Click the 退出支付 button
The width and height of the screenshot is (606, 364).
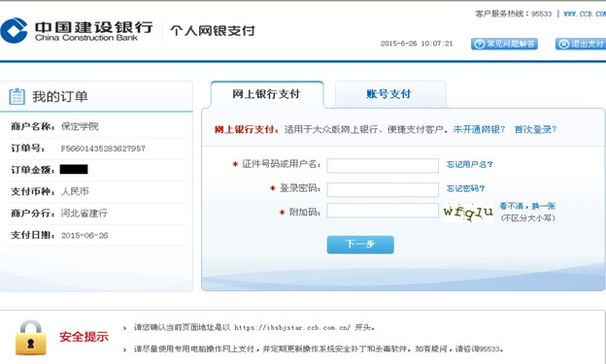581,44
